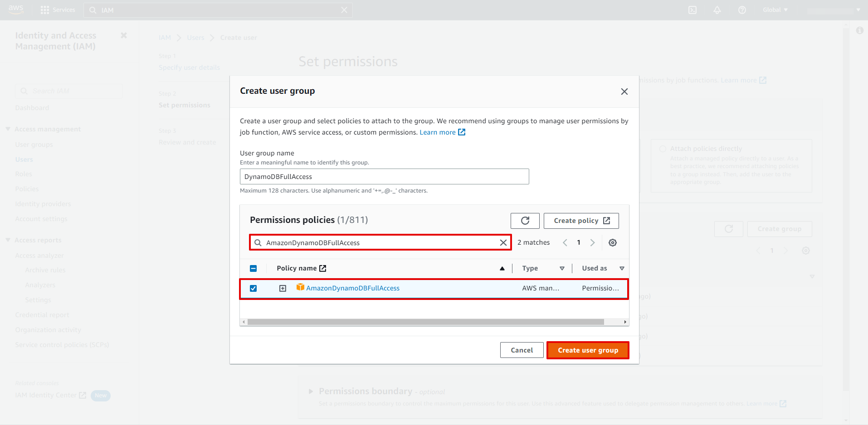This screenshot has height=425, width=868.
Task: Sort by Policy name ascending arrow
Action: [x=502, y=268]
